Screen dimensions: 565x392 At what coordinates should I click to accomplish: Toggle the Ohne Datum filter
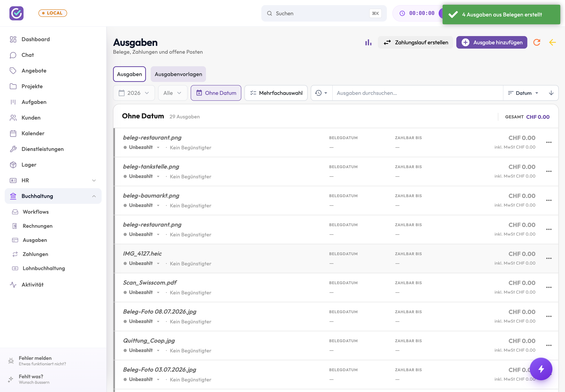pos(216,93)
